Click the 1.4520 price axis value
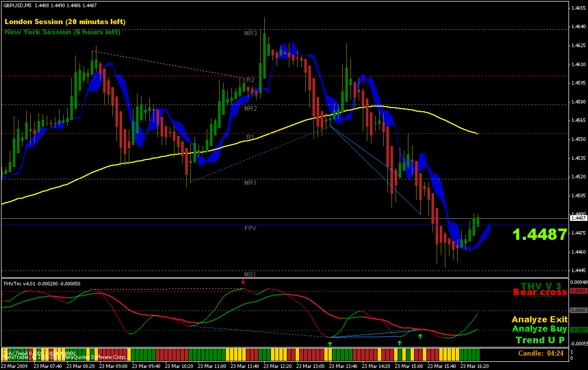The image size is (588, 370). (579, 177)
